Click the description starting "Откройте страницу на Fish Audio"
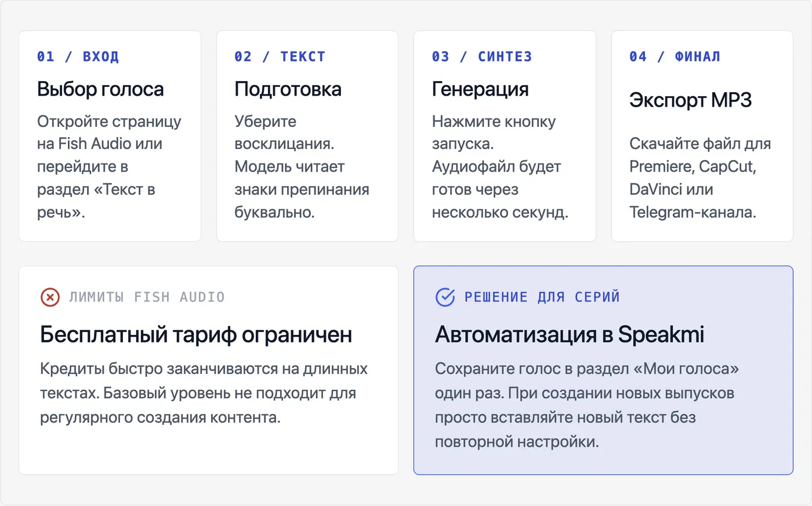The image size is (812, 506). pyautogui.click(x=110, y=167)
